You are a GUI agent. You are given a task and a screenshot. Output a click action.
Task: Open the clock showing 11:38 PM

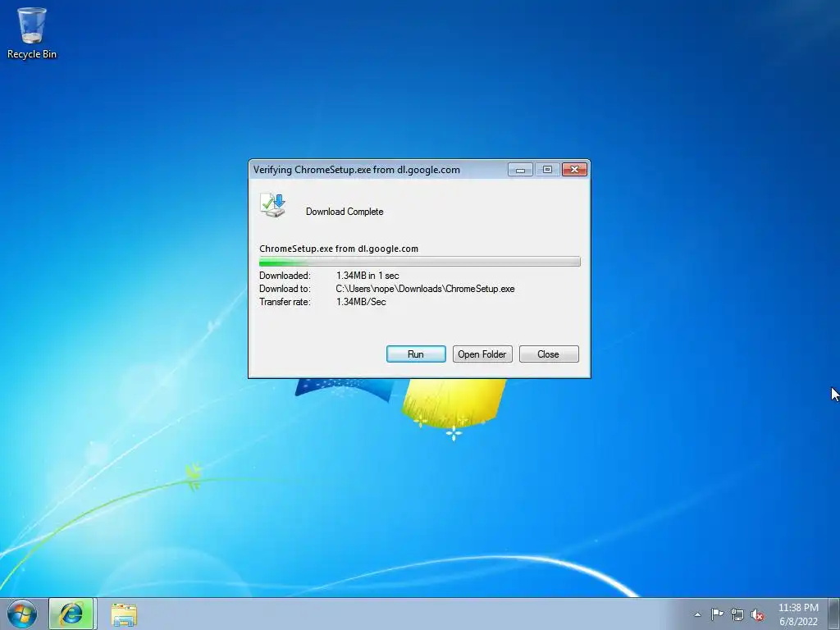tap(798, 608)
